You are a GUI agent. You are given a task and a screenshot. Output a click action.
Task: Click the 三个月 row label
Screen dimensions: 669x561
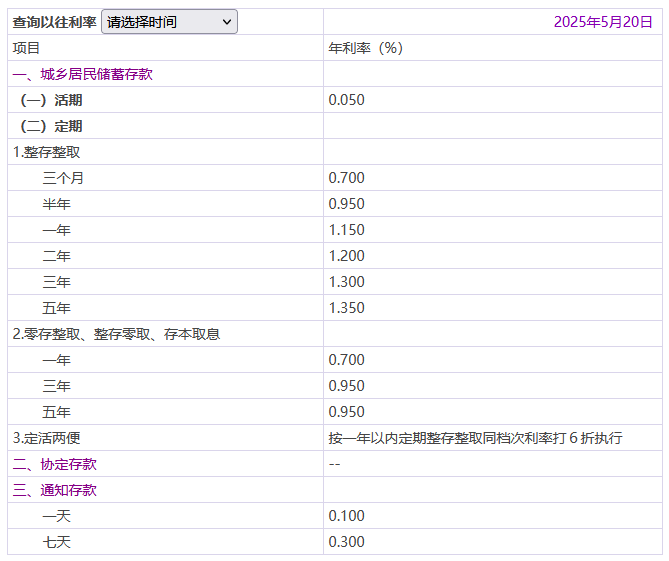click(63, 178)
